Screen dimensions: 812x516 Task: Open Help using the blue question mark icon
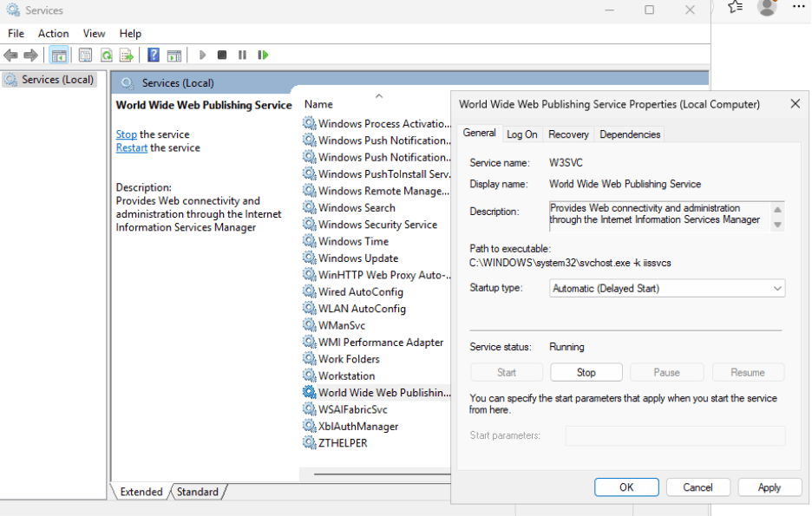(x=153, y=55)
